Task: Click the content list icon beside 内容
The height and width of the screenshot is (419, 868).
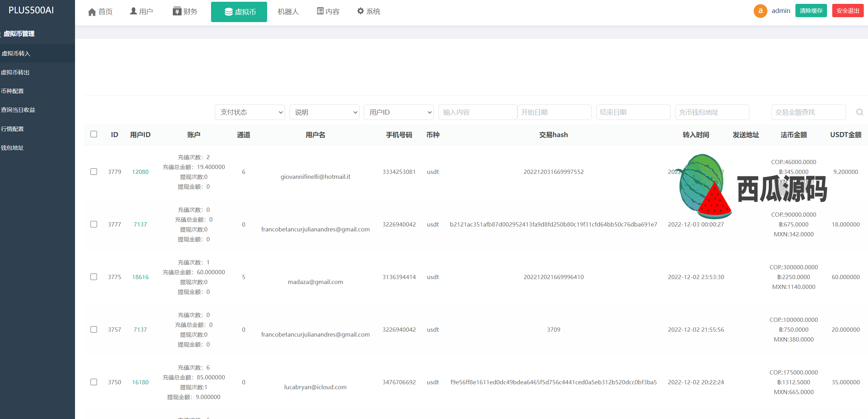Action: click(x=320, y=11)
